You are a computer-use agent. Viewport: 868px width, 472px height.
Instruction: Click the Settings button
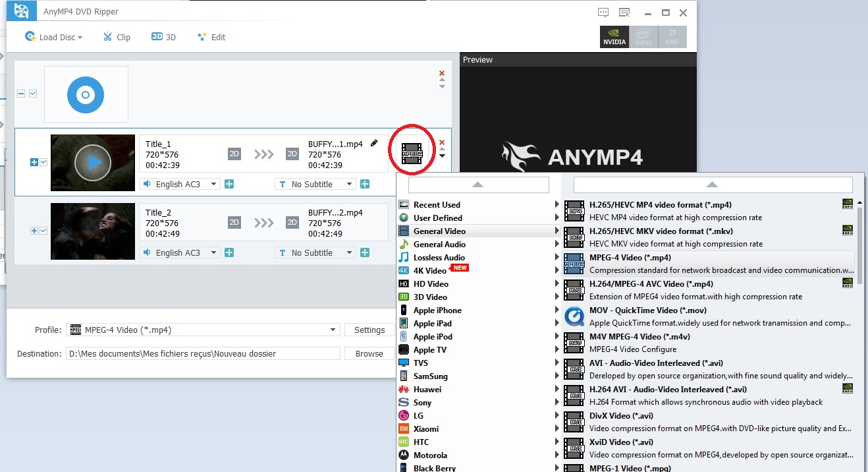(x=369, y=330)
